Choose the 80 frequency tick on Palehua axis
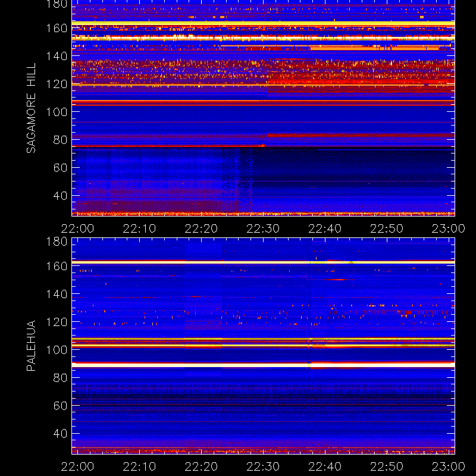Image resolution: width=476 pixels, height=476 pixels. point(60,378)
